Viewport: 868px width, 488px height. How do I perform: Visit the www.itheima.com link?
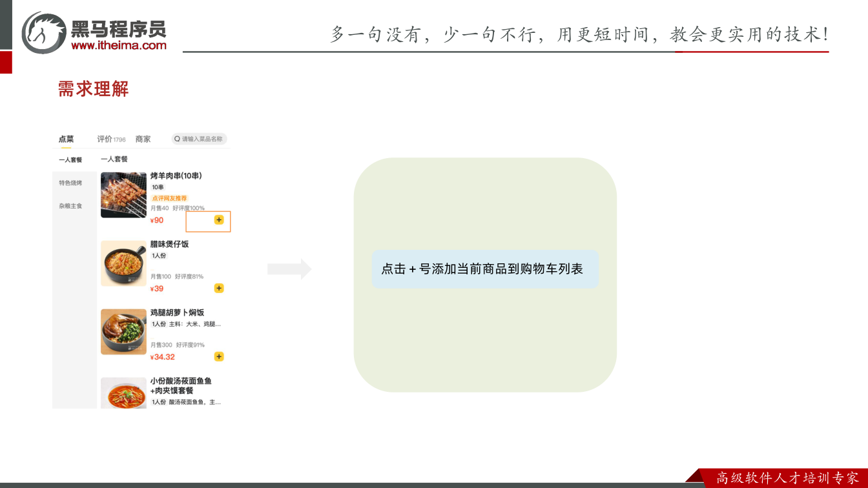coord(119,45)
